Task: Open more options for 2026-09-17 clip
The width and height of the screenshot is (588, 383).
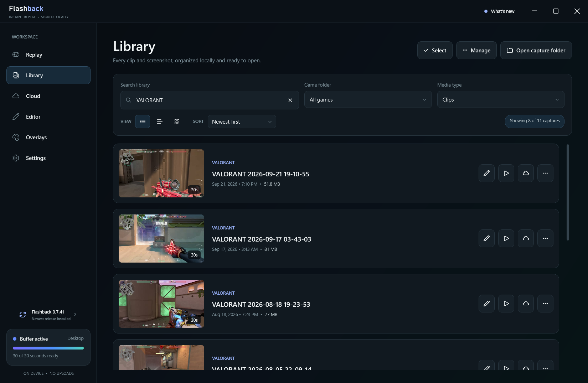Action: point(545,238)
